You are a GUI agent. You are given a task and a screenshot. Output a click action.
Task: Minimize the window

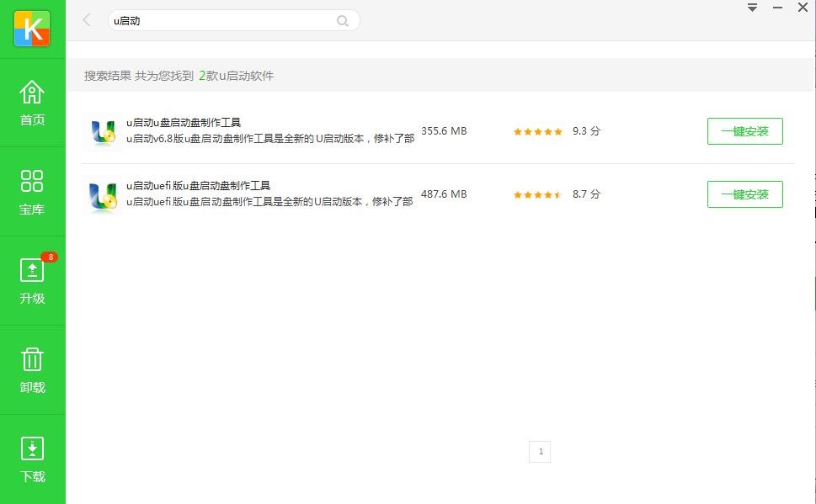tap(777, 8)
